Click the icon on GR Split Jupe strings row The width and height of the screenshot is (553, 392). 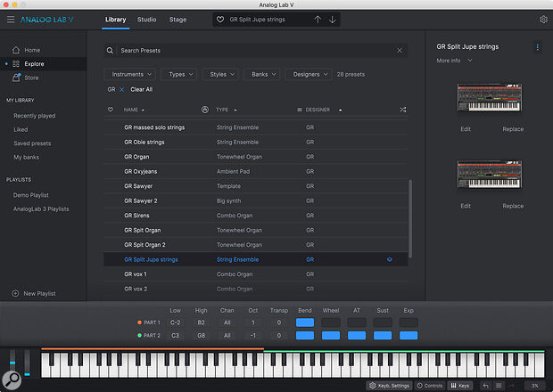click(x=390, y=259)
